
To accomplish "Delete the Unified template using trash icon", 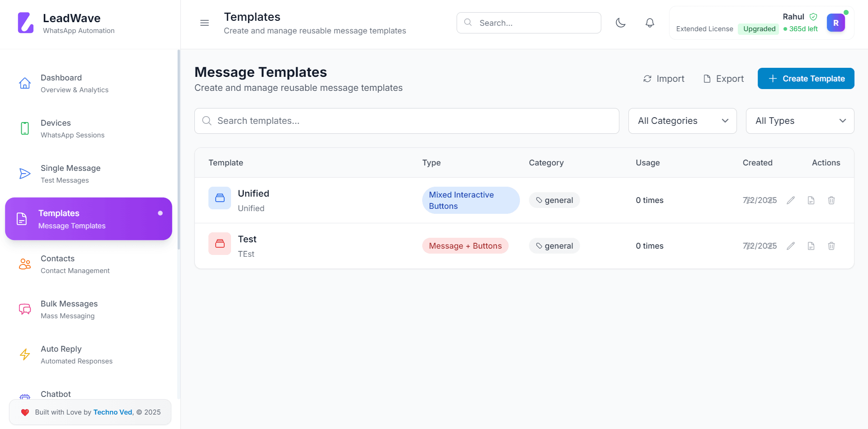I will [831, 200].
